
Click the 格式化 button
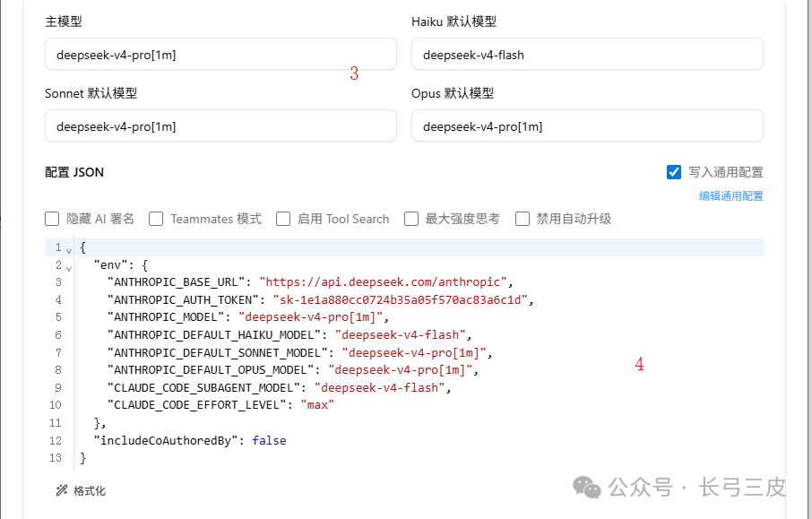coord(81,490)
